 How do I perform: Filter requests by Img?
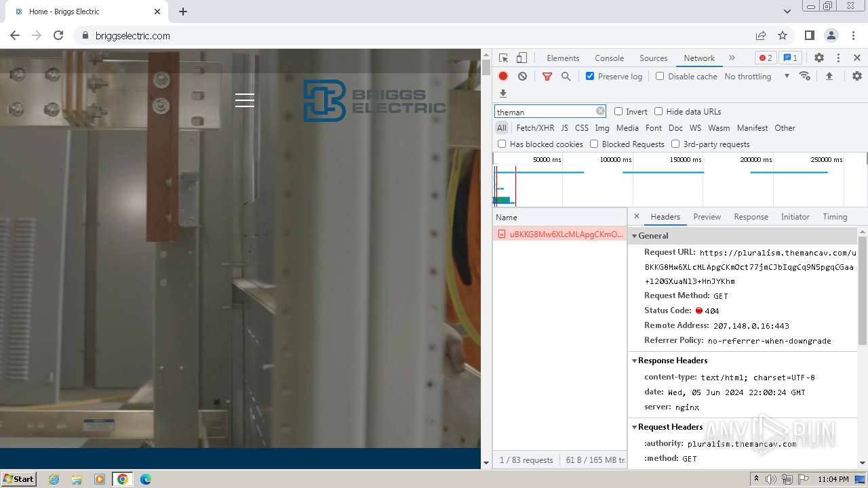click(602, 127)
